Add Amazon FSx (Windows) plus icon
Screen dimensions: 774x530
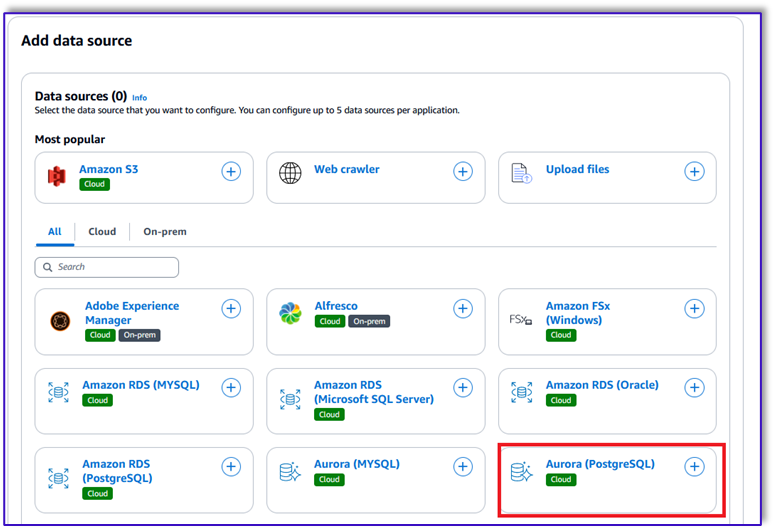(x=694, y=308)
